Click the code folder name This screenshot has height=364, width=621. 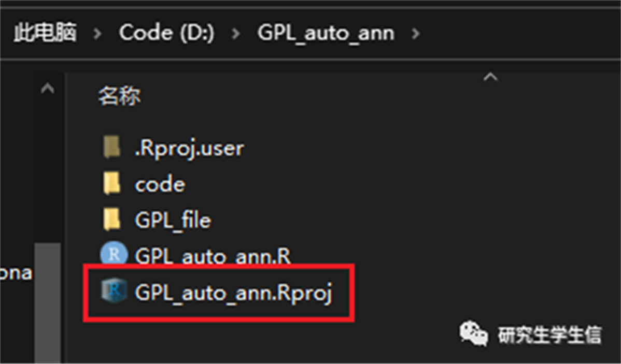(160, 184)
